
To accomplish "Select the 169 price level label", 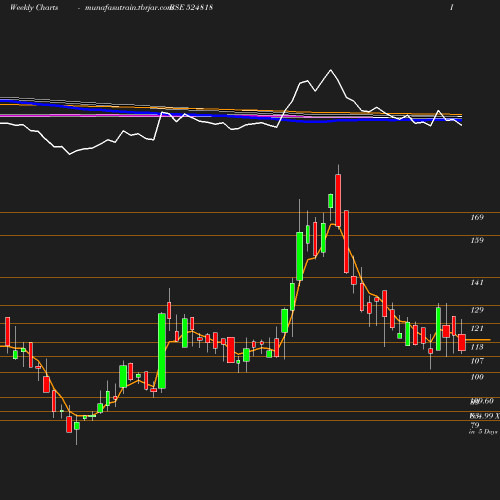I will [477, 217].
